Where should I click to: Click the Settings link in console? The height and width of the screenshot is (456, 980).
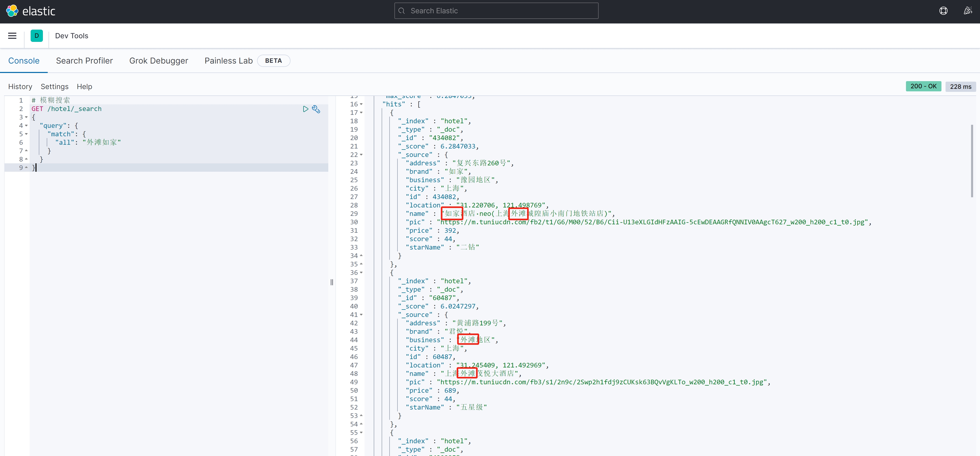(x=54, y=87)
